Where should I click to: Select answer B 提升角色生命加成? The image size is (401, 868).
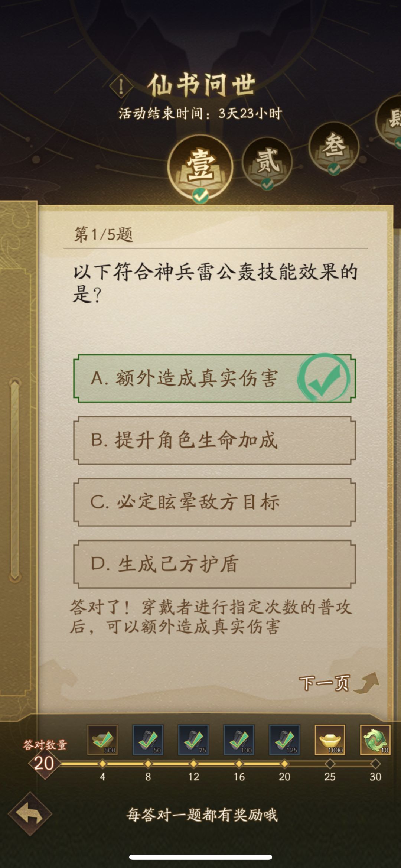(x=214, y=440)
